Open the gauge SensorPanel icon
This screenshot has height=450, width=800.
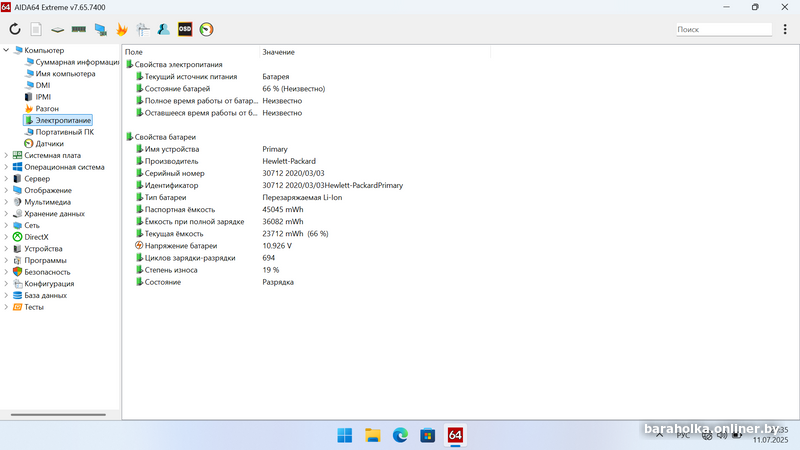(x=206, y=29)
